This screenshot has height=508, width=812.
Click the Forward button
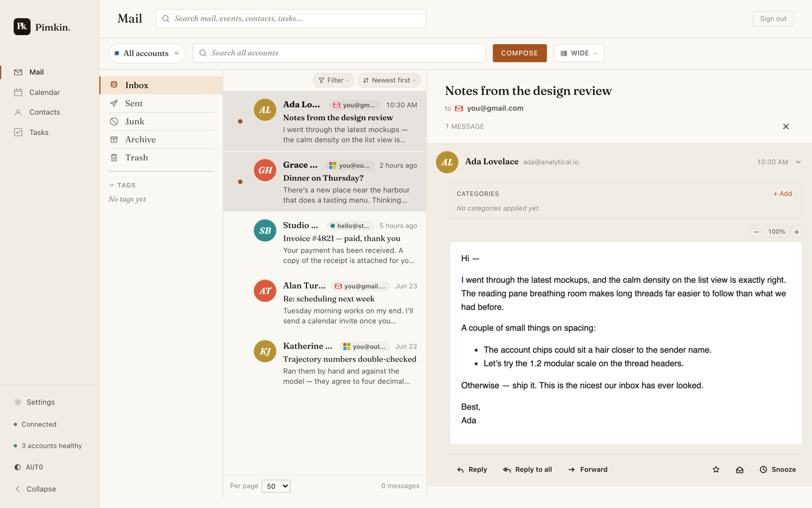click(x=588, y=470)
